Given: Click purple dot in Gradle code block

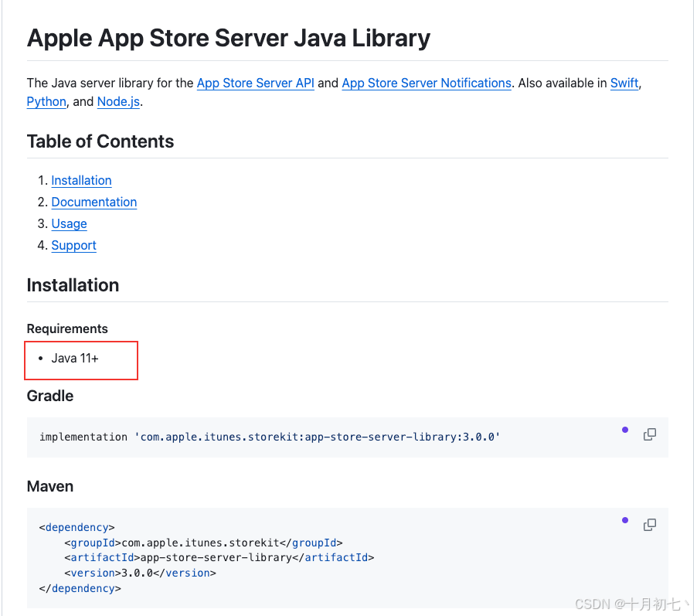Looking at the screenshot, I should [625, 430].
